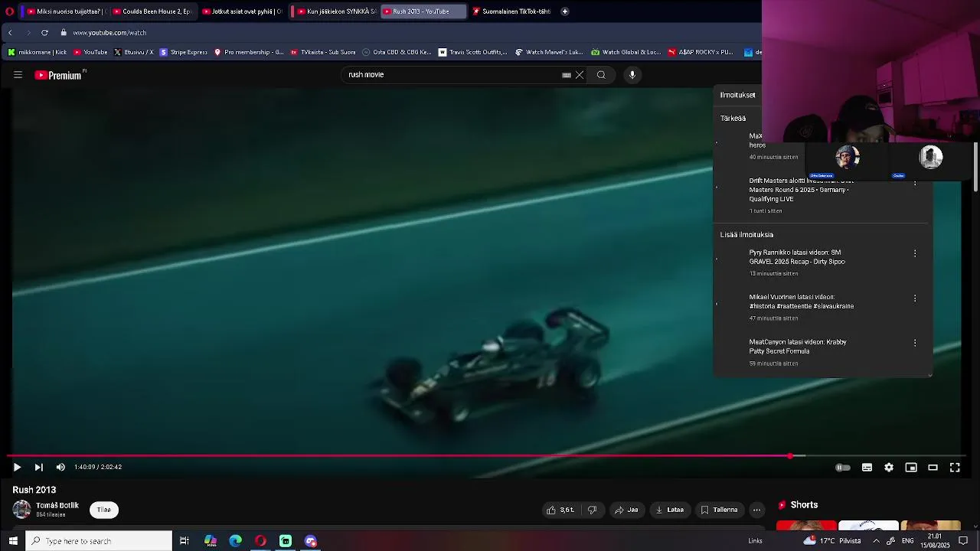
Task: Open 'Travis Scott: Outfits' bookmark
Action: point(472,52)
